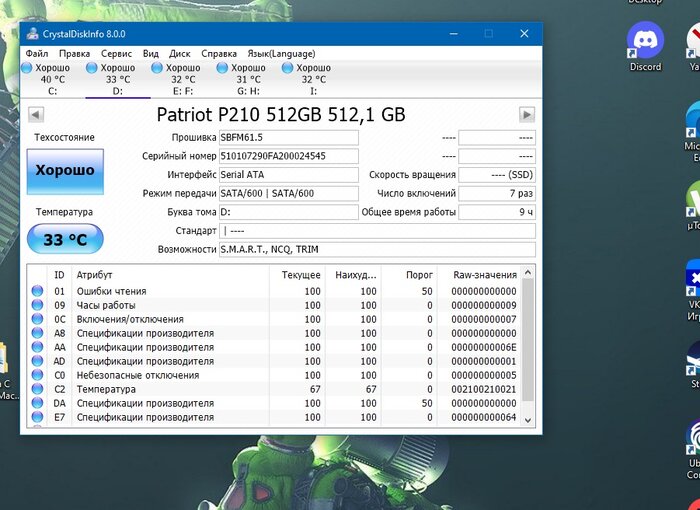Open the Вид menu
This screenshot has height=510, width=700.
point(150,54)
